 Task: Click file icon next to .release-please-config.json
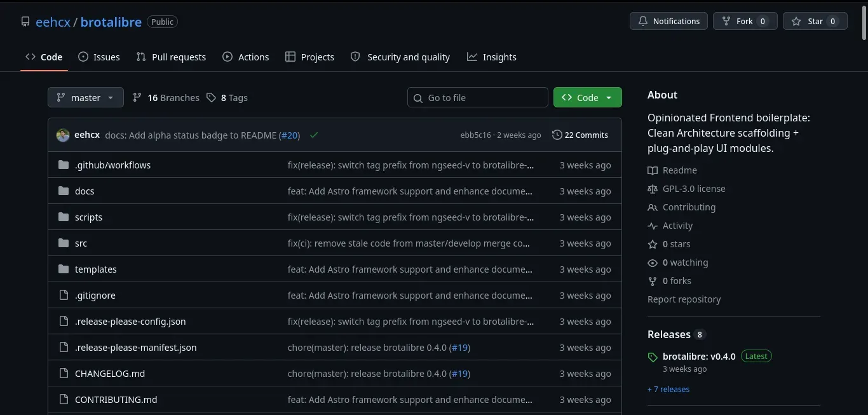click(64, 321)
